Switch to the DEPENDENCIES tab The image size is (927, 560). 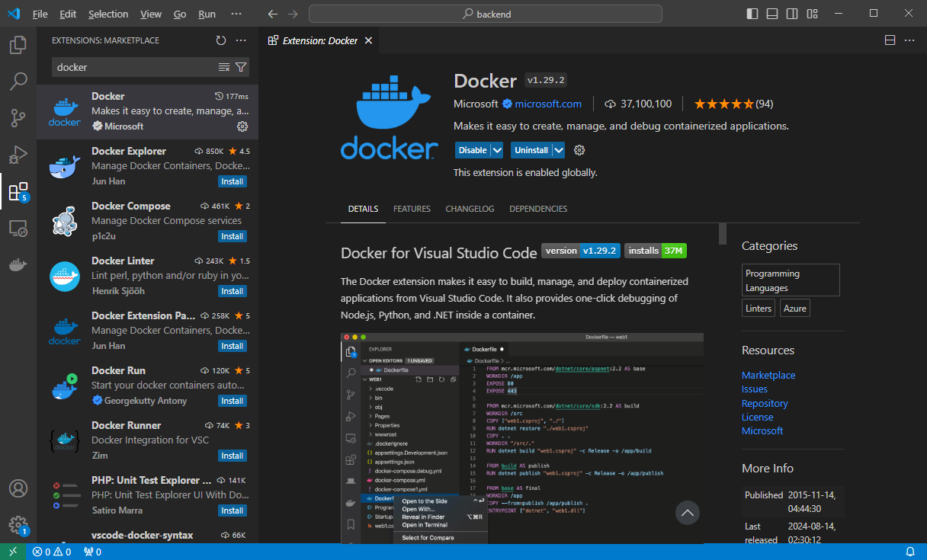coord(538,209)
